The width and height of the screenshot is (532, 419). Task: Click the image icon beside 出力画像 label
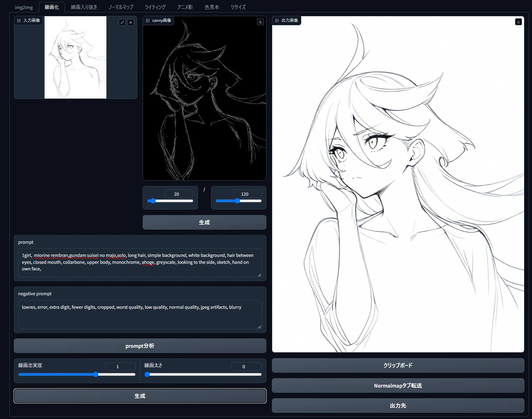[277, 20]
